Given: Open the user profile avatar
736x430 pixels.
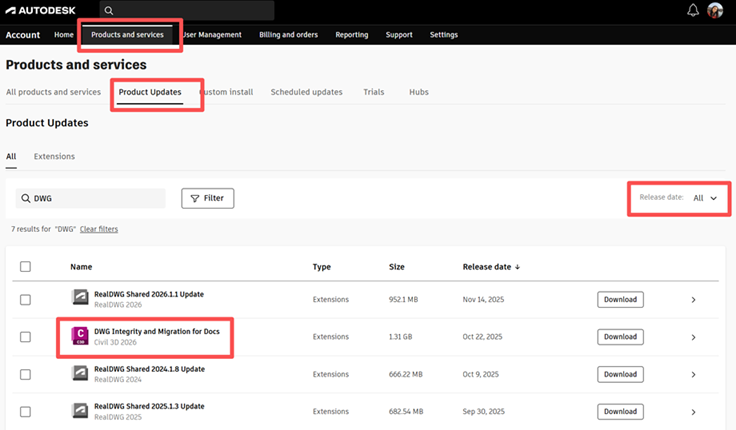Looking at the screenshot, I should (x=715, y=10).
